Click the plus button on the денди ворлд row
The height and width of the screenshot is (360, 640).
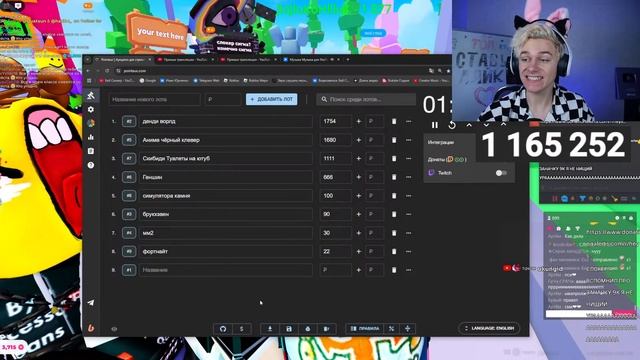359,121
